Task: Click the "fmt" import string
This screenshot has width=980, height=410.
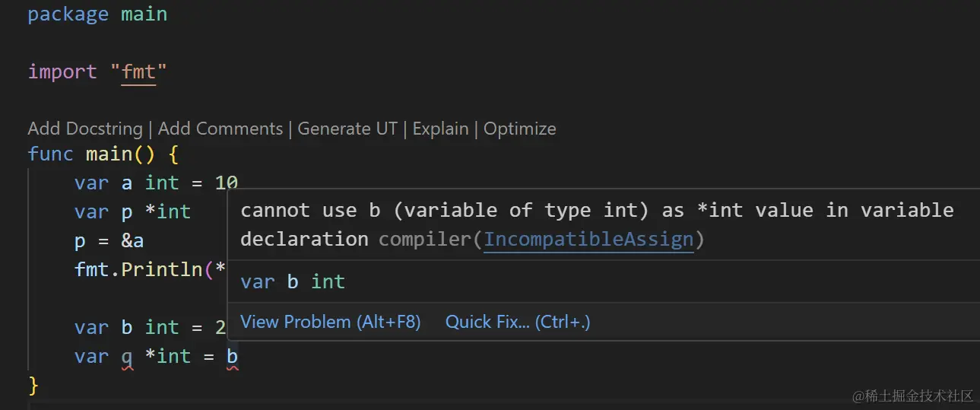Action: pos(138,72)
